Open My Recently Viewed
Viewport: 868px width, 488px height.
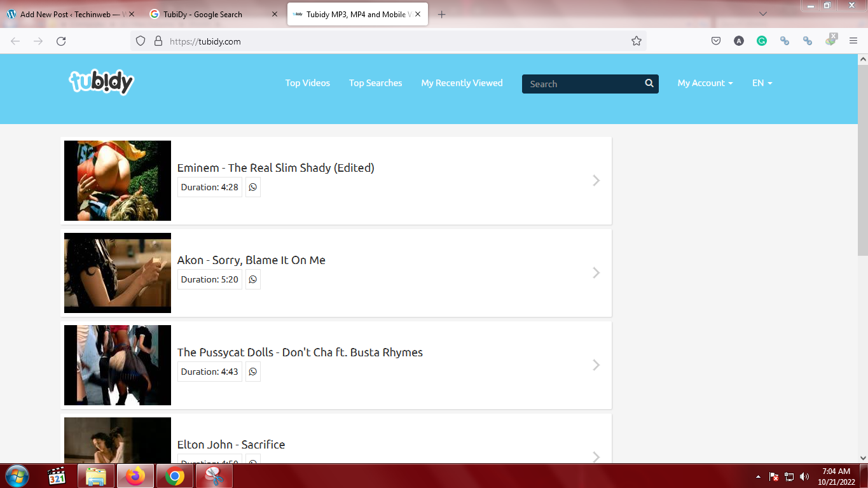(462, 83)
